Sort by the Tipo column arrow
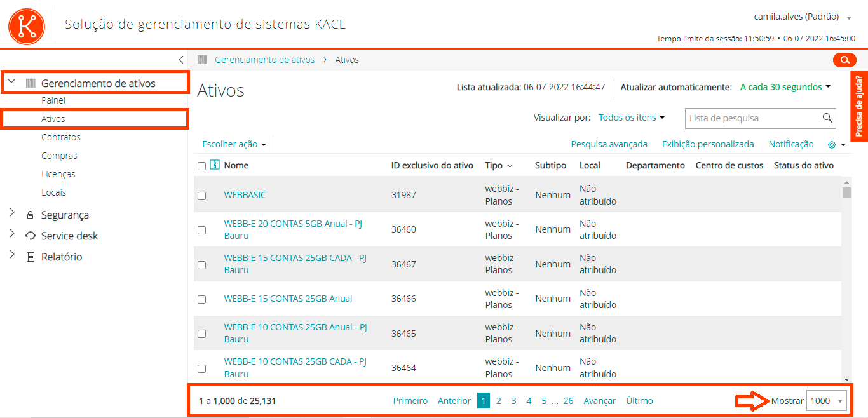Viewport: 868px width, 418px height. tap(510, 166)
